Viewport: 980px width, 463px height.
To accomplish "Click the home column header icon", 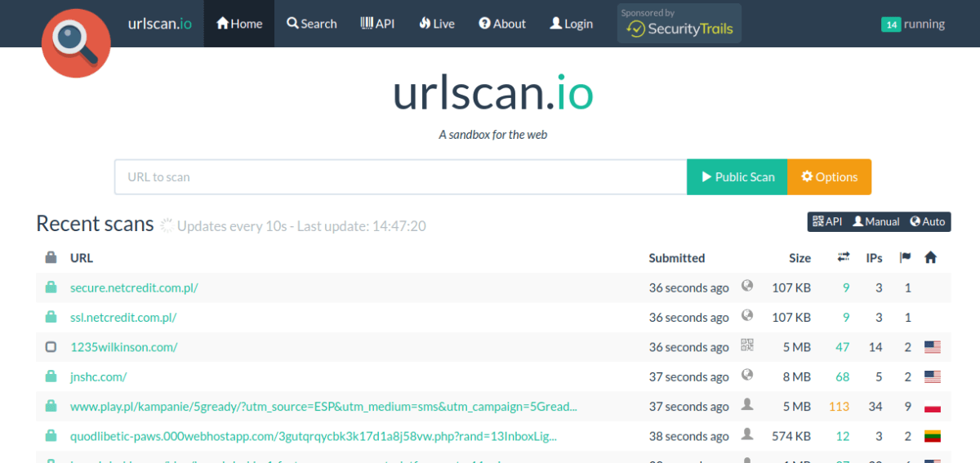I will [930, 258].
